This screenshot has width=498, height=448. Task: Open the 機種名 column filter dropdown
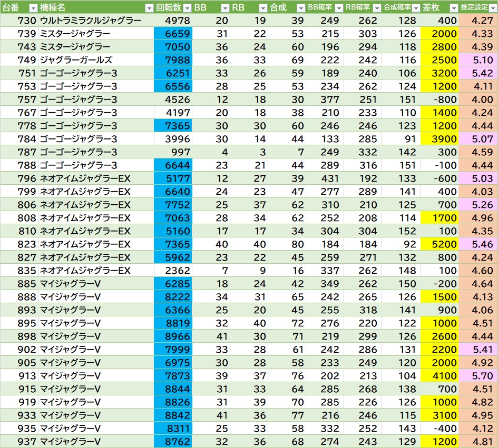[148, 8]
